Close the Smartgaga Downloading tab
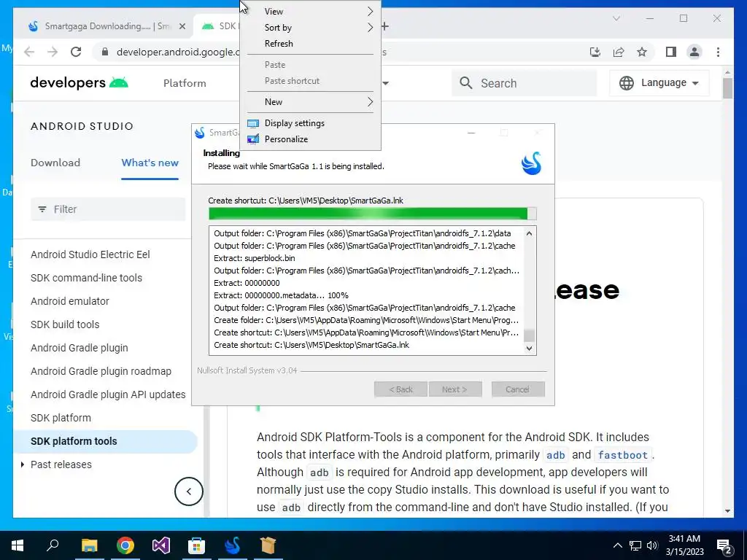Viewport: 747px width, 560px height. pos(182,26)
